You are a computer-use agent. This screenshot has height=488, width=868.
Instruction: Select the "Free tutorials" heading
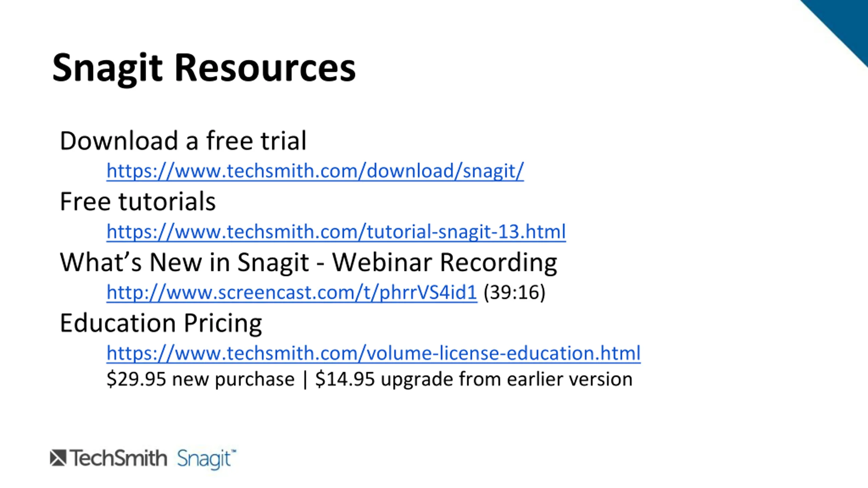138,202
